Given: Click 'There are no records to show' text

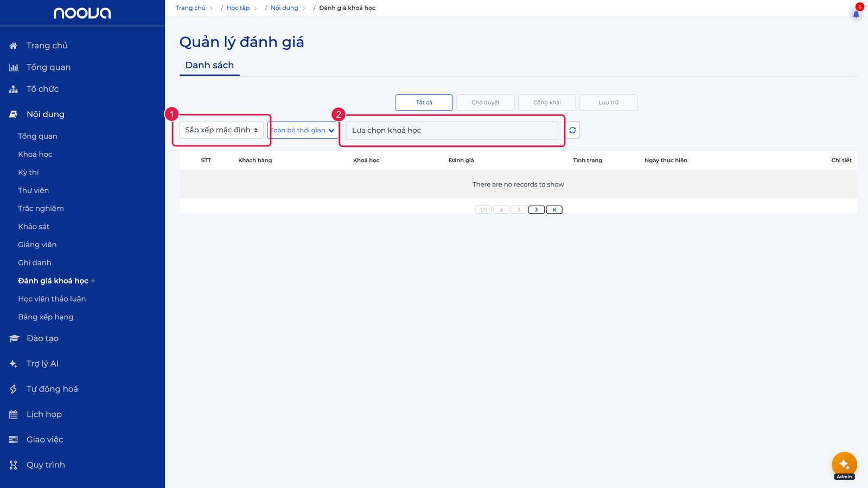Looking at the screenshot, I should pos(518,184).
